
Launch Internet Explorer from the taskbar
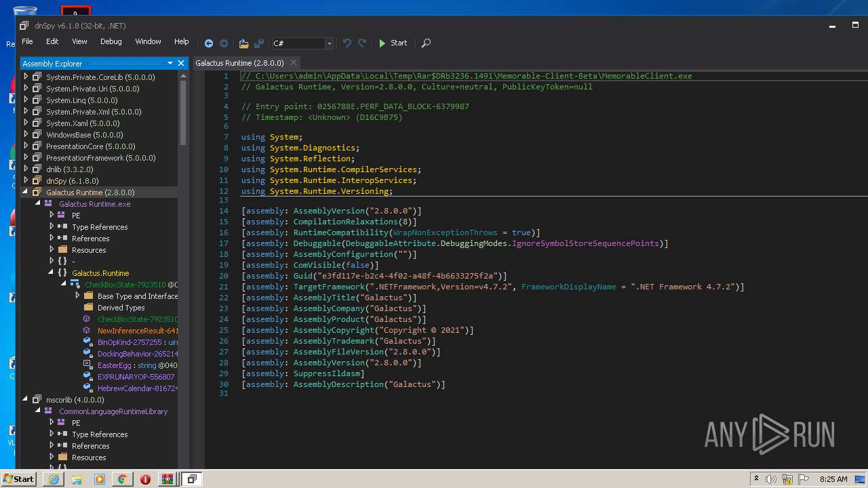point(54,479)
